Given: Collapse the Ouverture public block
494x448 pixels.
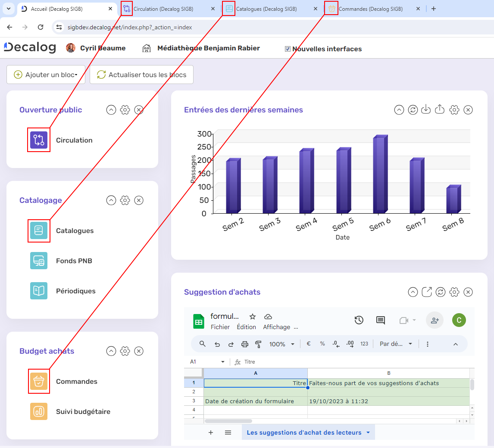Looking at the screenshot, I should coord(111,110).
